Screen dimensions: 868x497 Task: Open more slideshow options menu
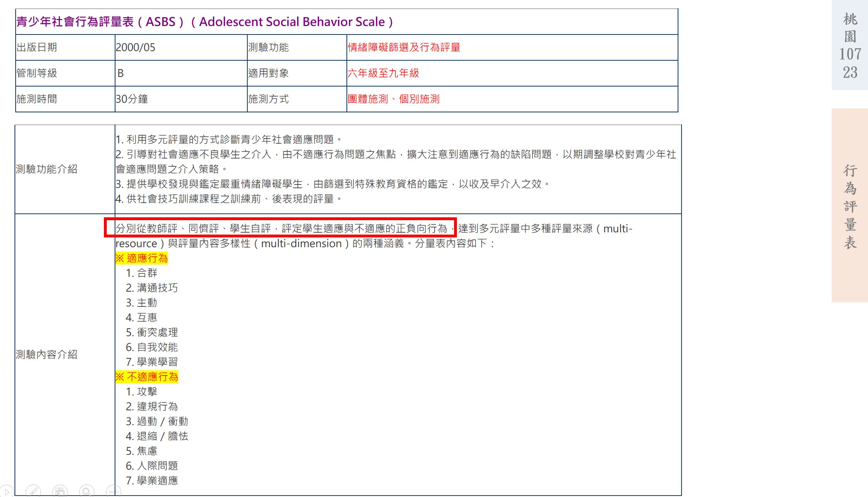tap(113, 492)
